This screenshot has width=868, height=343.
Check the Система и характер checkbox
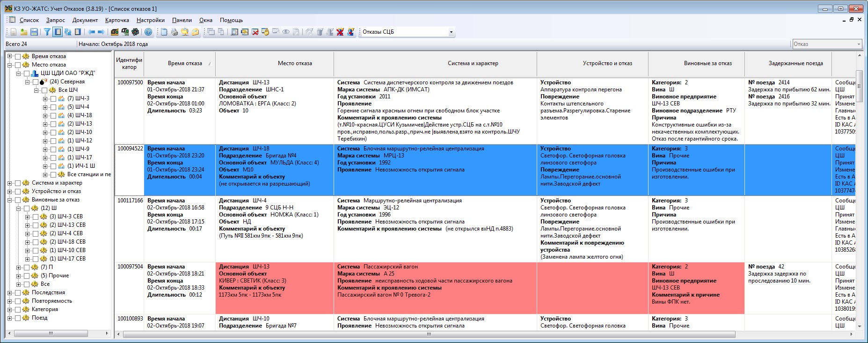[x=18, y=183]
